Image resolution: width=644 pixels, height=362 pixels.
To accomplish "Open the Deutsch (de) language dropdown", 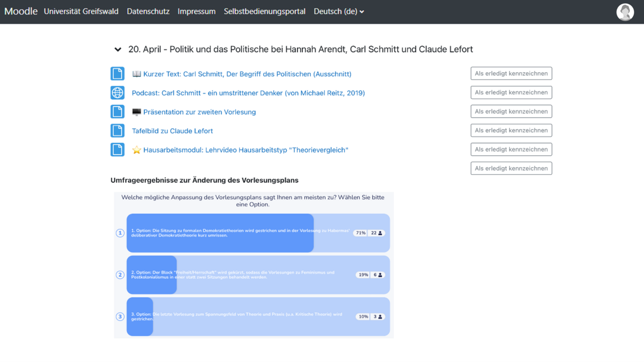I will point(339,11).
